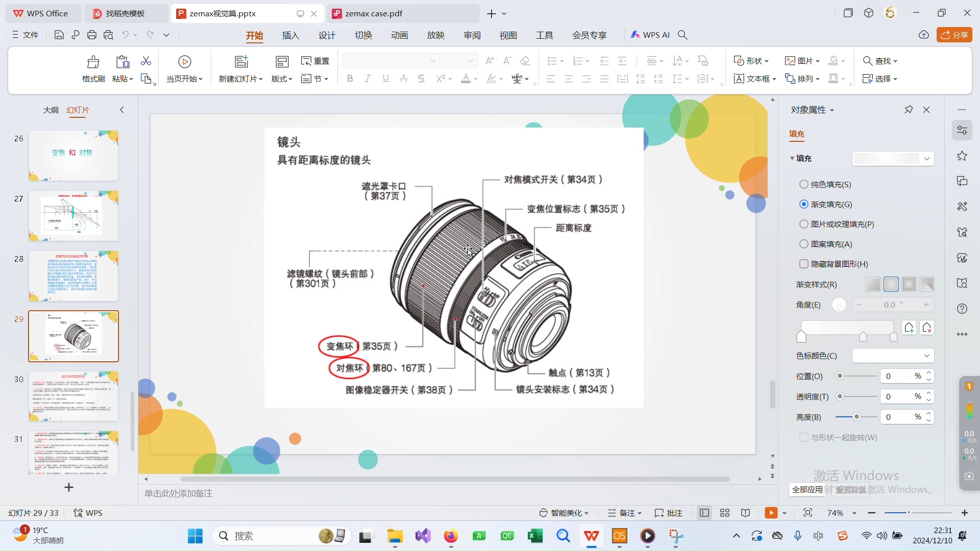Screen dimensions: 980x551
Task: Open the Text Box (文本框) dropdown
Action: click(755, 79)
